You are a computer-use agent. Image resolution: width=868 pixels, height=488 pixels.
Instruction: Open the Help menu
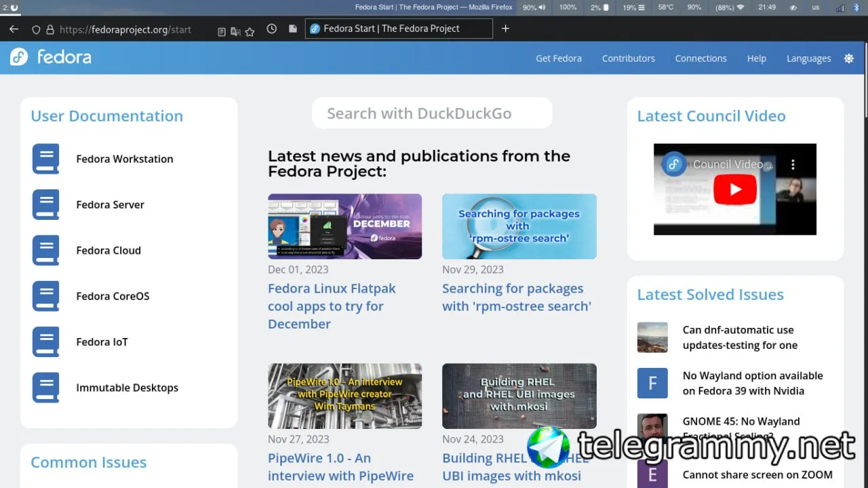click(x=757, y=58)
